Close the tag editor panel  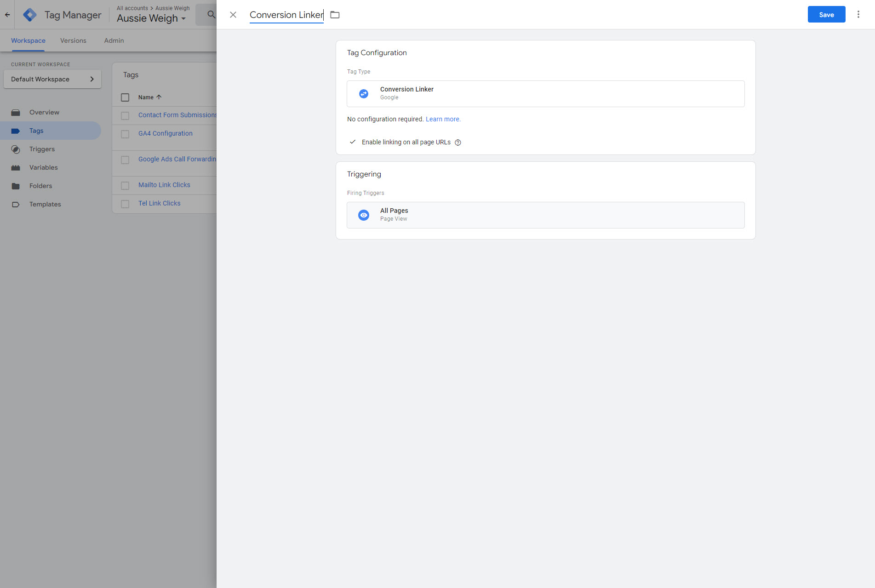pyautogui.click(x=233, y=15)
